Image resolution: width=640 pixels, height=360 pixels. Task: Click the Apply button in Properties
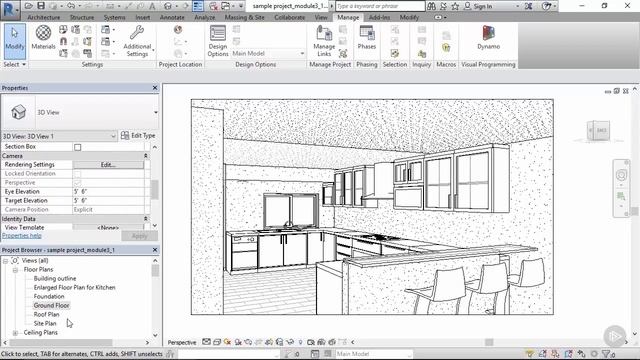(140, 236)
